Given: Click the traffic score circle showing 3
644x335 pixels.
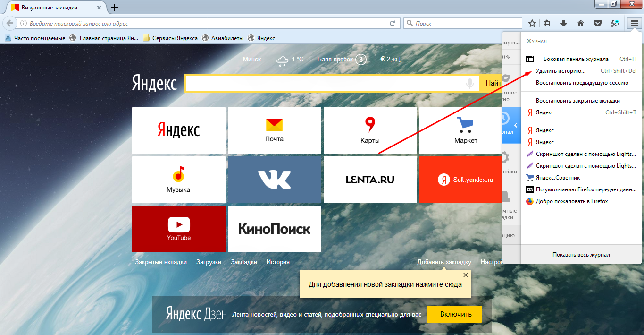Looking at the screenshot, I should point(361,60).
